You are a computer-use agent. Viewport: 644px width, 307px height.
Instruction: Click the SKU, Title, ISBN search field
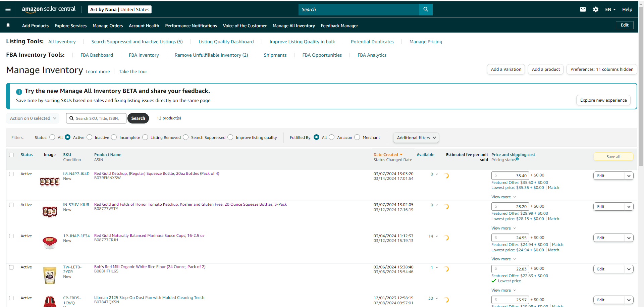click(x=96, y=118)
